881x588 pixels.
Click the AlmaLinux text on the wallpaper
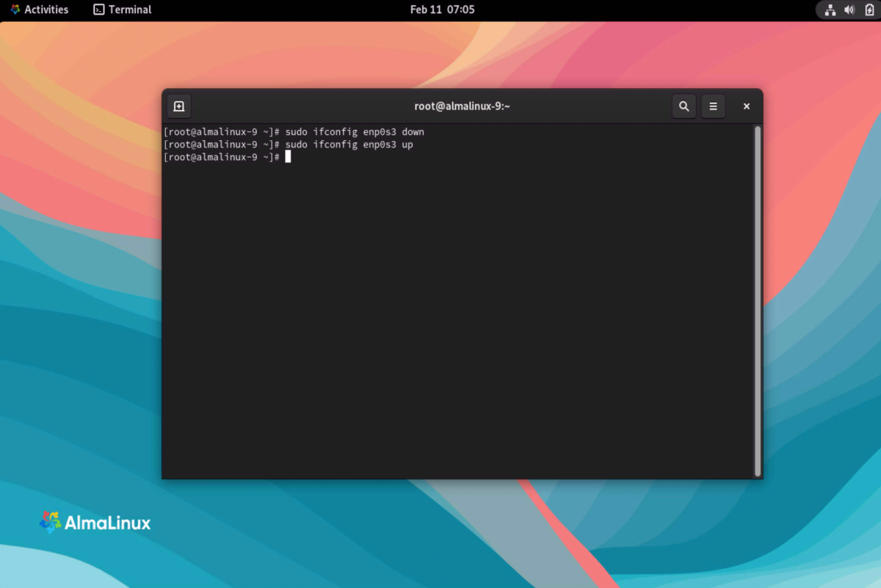click(x=108, y=523)
